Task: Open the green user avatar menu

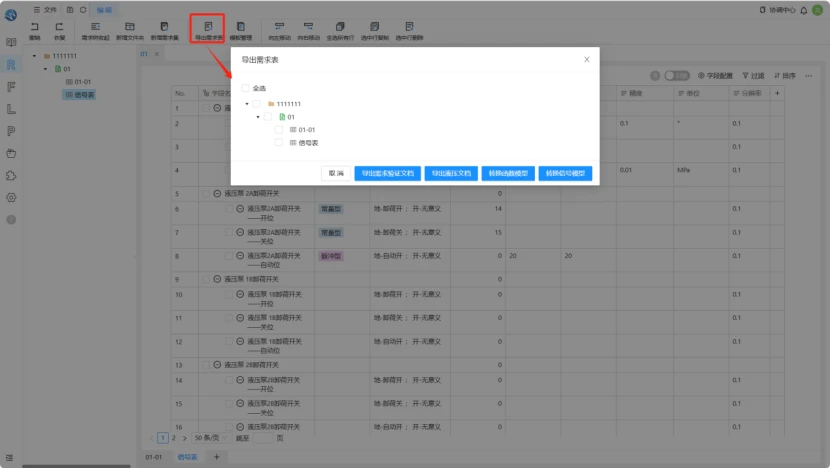Action: (818, 10)
